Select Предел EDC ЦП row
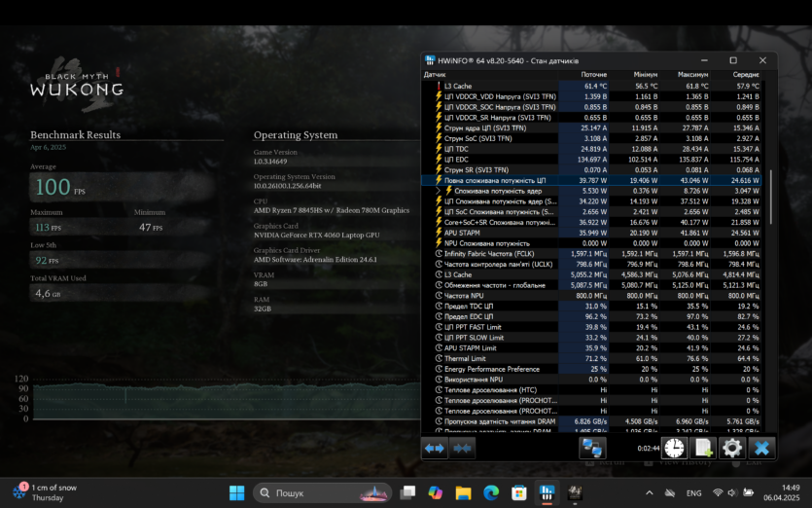Image resolution: width=812 pixels, height=508 pixels. (x=591, y=316)
